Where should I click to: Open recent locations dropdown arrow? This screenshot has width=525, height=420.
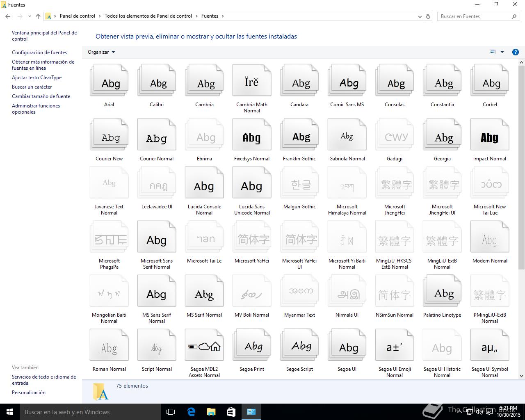click(30, 16)
